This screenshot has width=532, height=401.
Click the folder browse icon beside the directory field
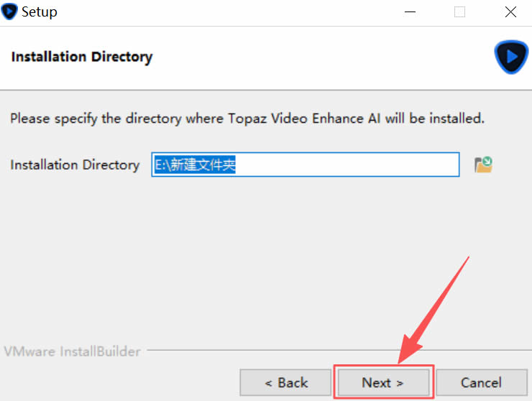pos(483,165)
